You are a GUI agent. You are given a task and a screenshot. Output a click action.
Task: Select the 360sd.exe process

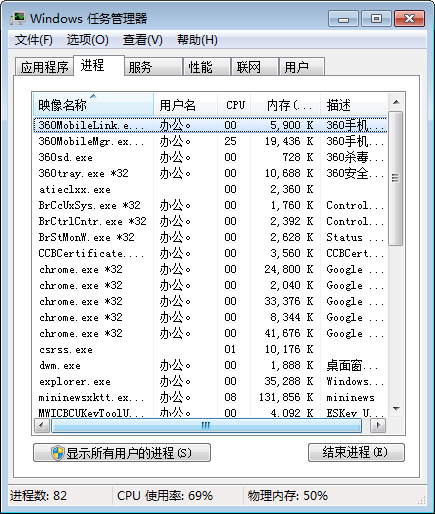(x=210, y=157)
